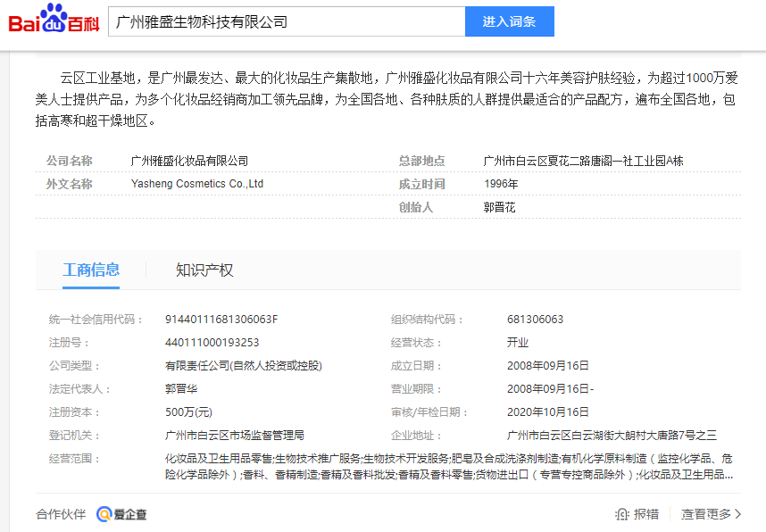Click legal representative 郭晋华
766x532 pixels.
[181, 389]
